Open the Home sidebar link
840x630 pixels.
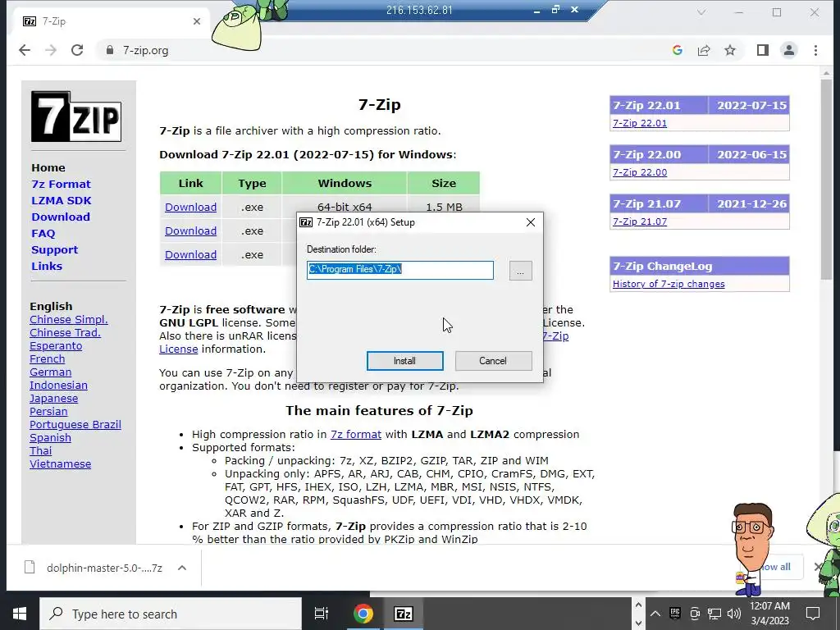tap(48, 167)
